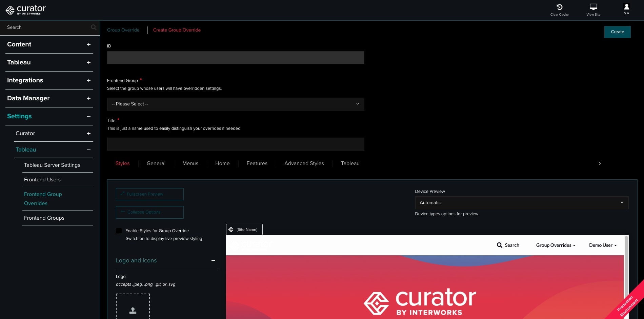The image size is (644, 319).
Task: Click the Create button
Action: [x=617, y=32]
